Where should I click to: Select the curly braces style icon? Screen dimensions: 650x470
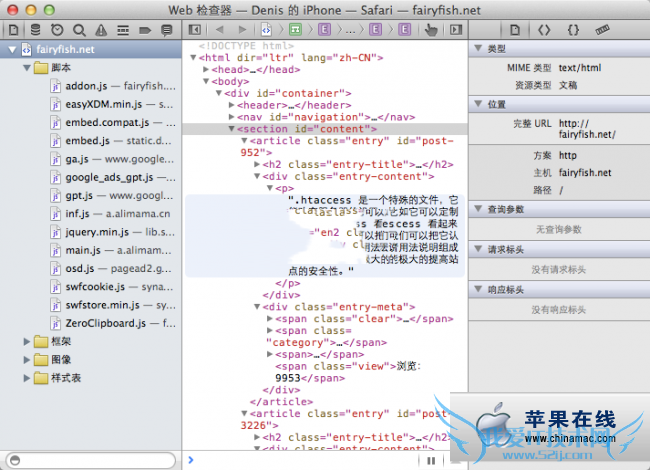pyautogui.click(x=573, y=30)
